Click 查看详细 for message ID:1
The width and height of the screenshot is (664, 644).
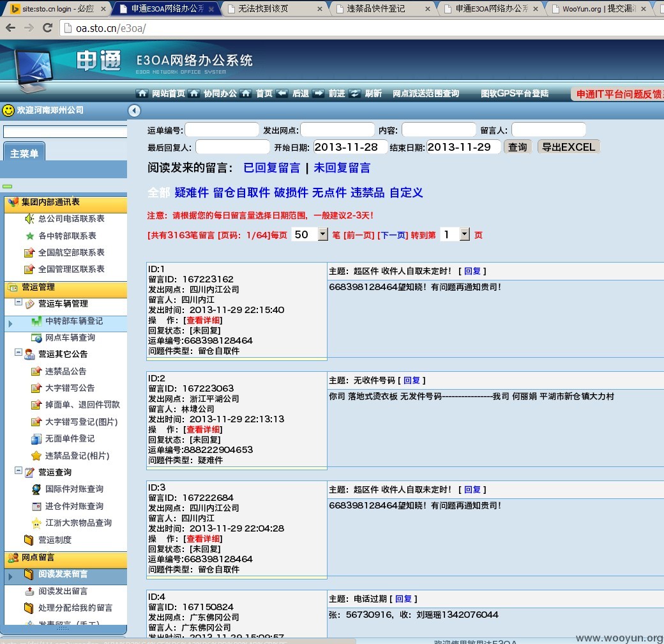coord(203,320)
